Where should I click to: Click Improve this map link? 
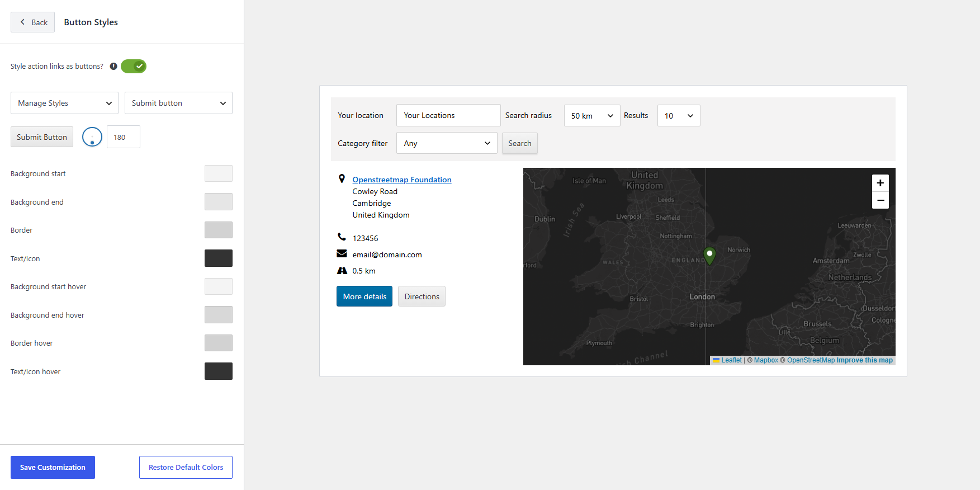[x=865, y=360]
